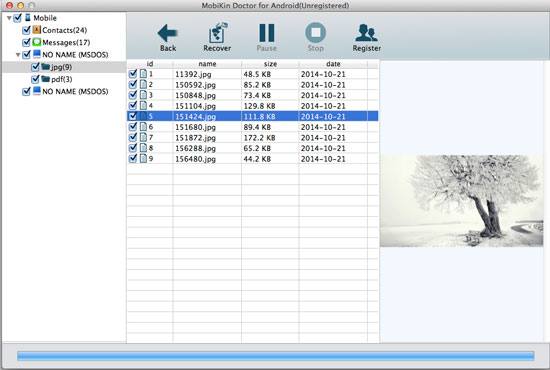The width and height of the screenshot is (550, 370).
Task: Click the file icon for row 6
Action: pyautogui.click(x=143, y=127)
